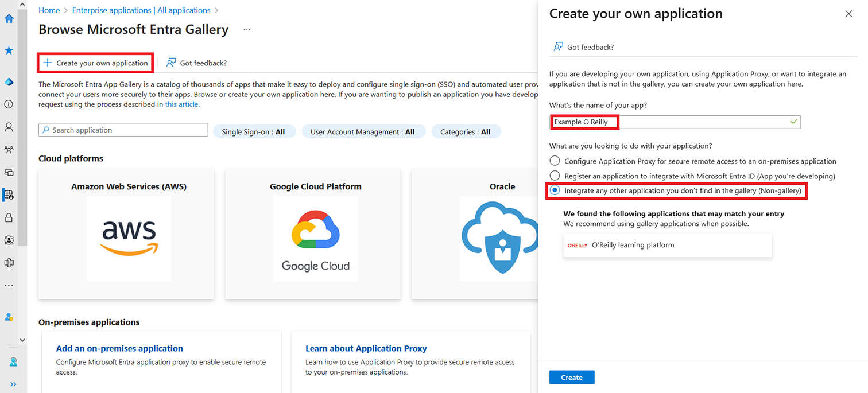Go to Home breadcrumb
The width and height of the screenshot is (868, 393).
click(x=49, y=10)
